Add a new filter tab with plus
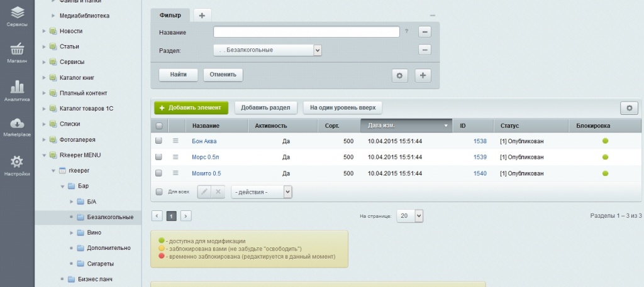This screenshot has width=644, height=287. pos(202,14)
